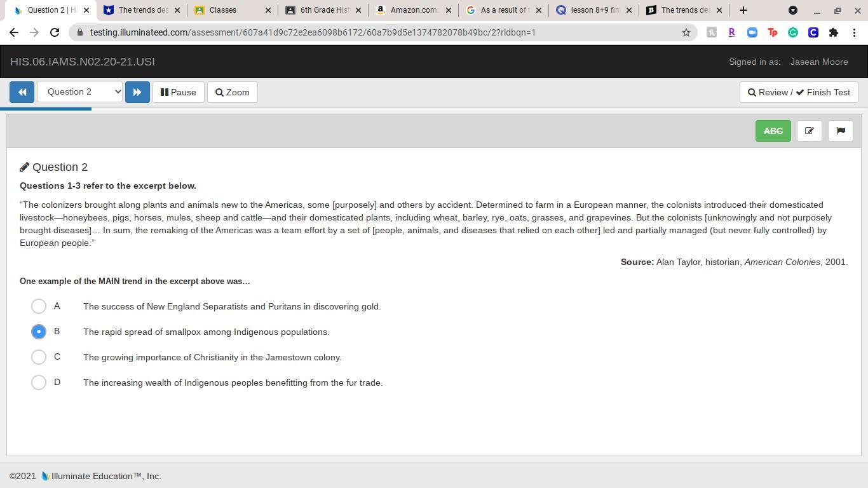Go to the next question
The image size is (868, 488).
point(137,92)
